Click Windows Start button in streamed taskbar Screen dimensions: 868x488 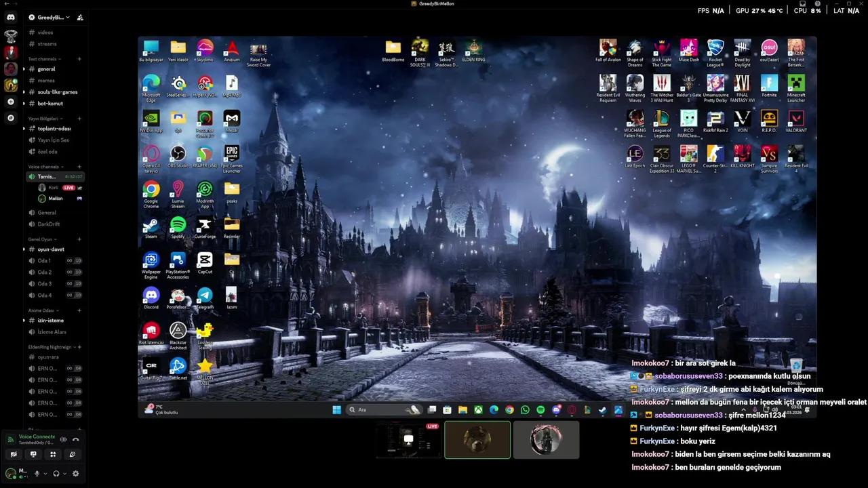(336, 409)
